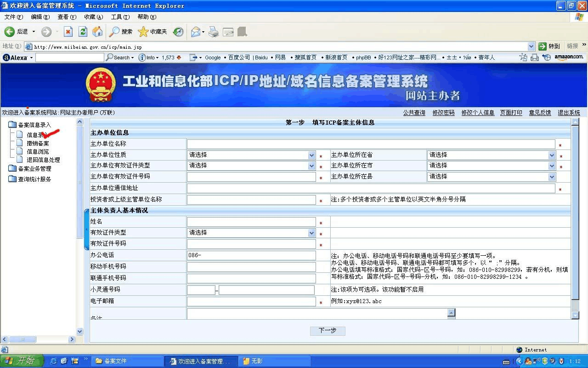This screenshot has height=368, width=588.
Task: Click the green 后退 back arrow
Action: [10, 32]
